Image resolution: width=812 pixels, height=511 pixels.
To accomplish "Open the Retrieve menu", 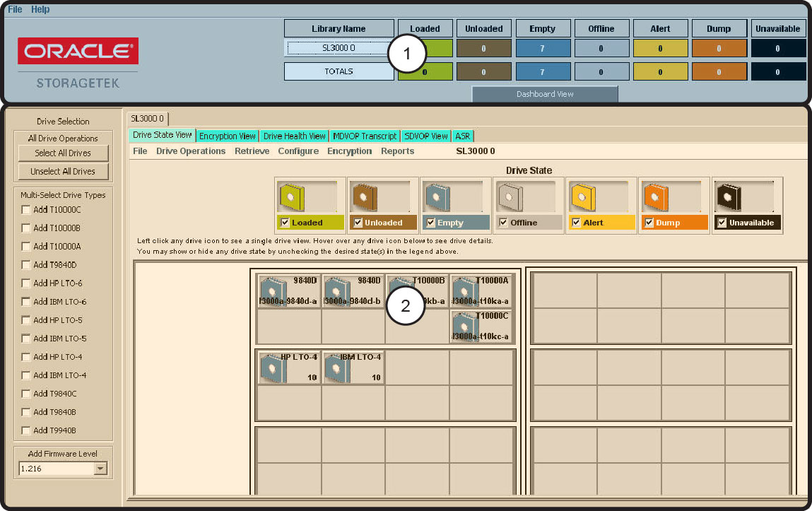I will 252,151.
